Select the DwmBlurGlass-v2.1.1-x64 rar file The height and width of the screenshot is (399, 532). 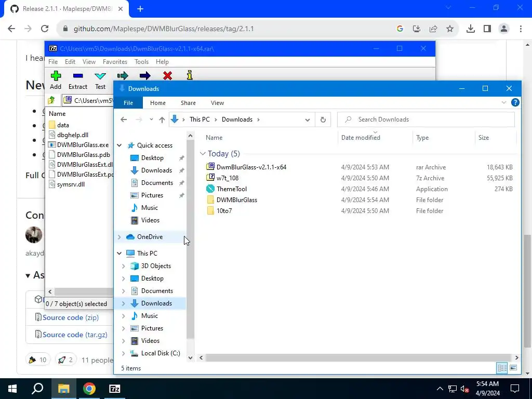tap(251, 167)
